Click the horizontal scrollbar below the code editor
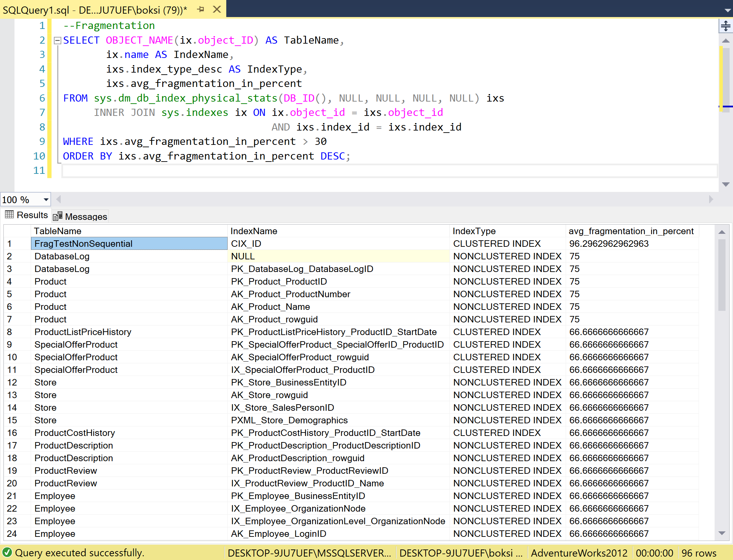This screenshot has height=560, width=733. click(x=375, y=199)
